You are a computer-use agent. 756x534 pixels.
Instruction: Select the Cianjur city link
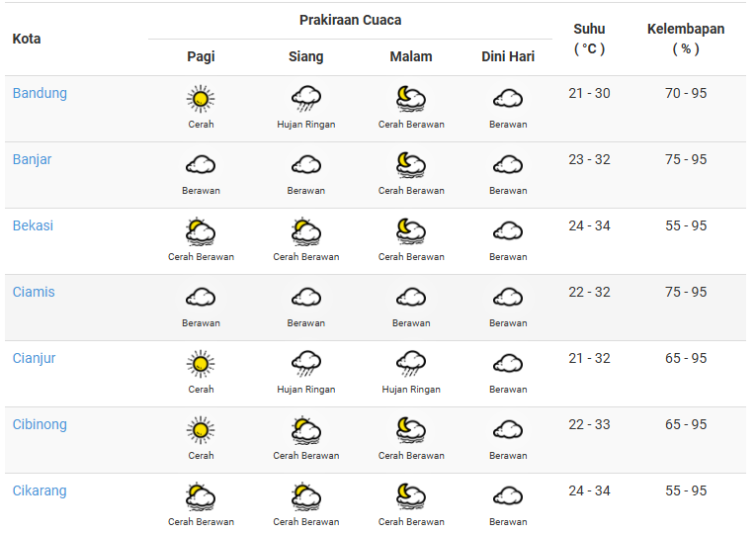click(35, 359)
